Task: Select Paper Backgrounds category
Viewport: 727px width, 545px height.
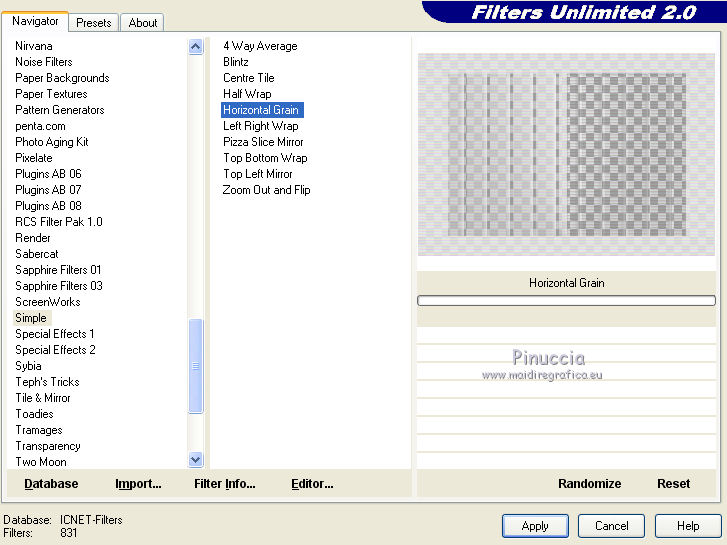Action: coord(62,78)
